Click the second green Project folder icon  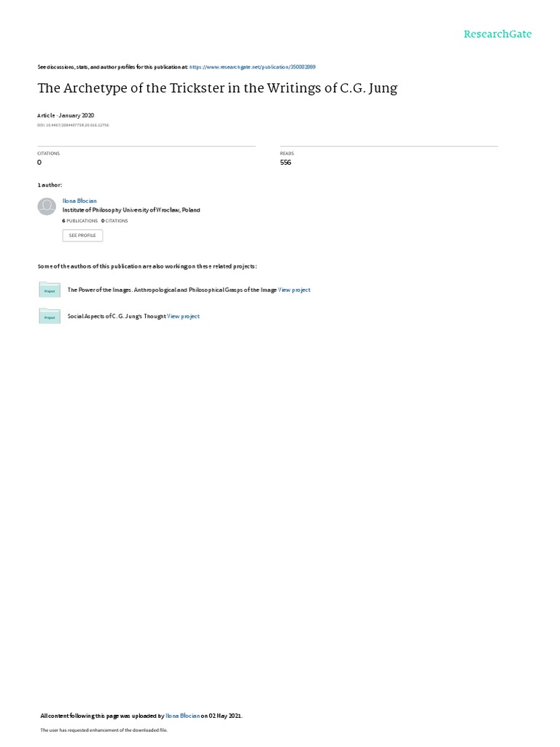coord(50,317)
